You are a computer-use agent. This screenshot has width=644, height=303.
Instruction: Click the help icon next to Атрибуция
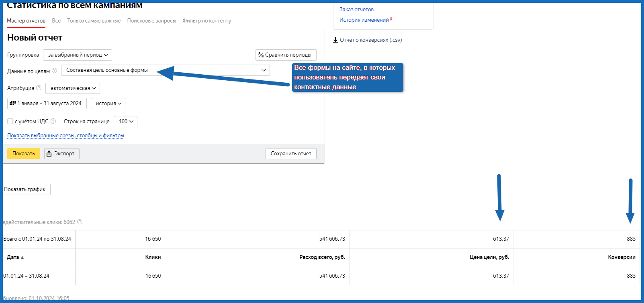click(39, 88)
